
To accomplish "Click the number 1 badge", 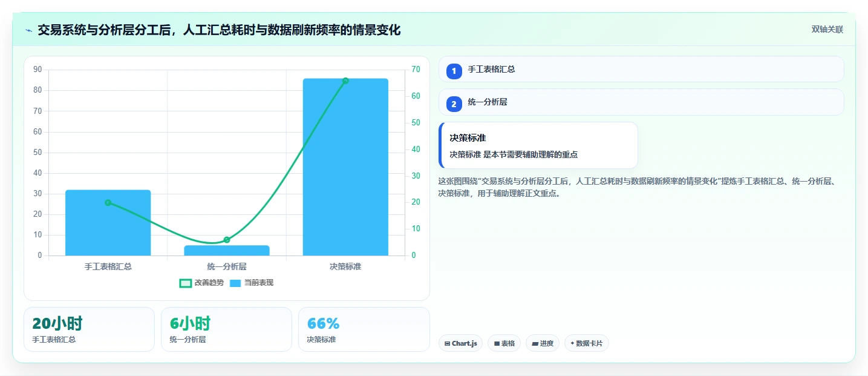I will [x=454, y=71].
